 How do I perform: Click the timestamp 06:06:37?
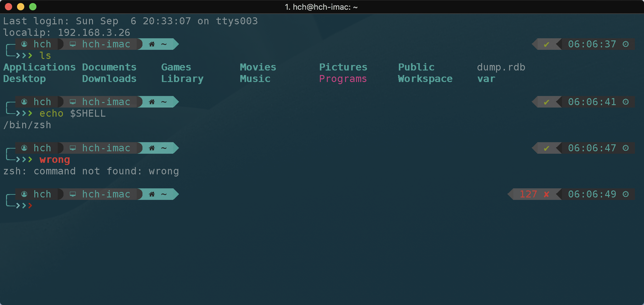point(592,44)
